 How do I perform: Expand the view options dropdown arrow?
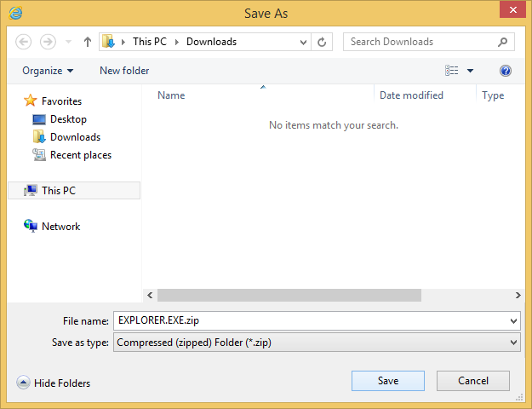point(470,71)
